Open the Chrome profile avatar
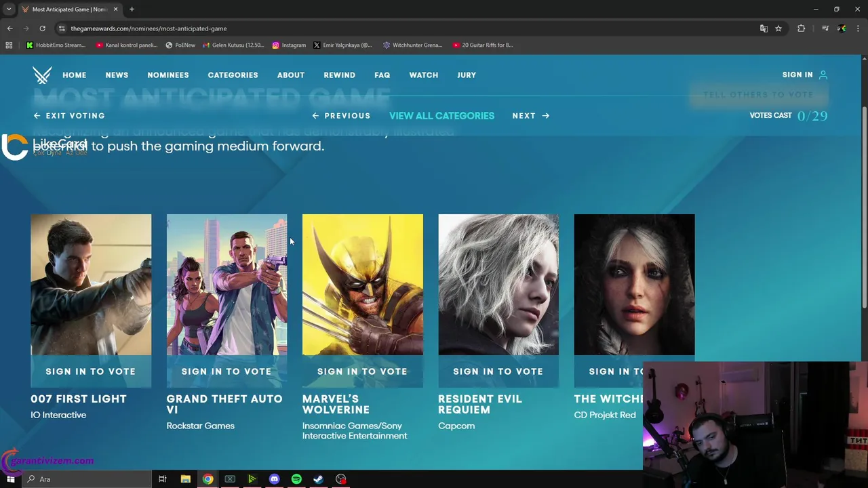The height and width of the screenshot is (488, 868). pyautogui.click(x=842, y=28)
